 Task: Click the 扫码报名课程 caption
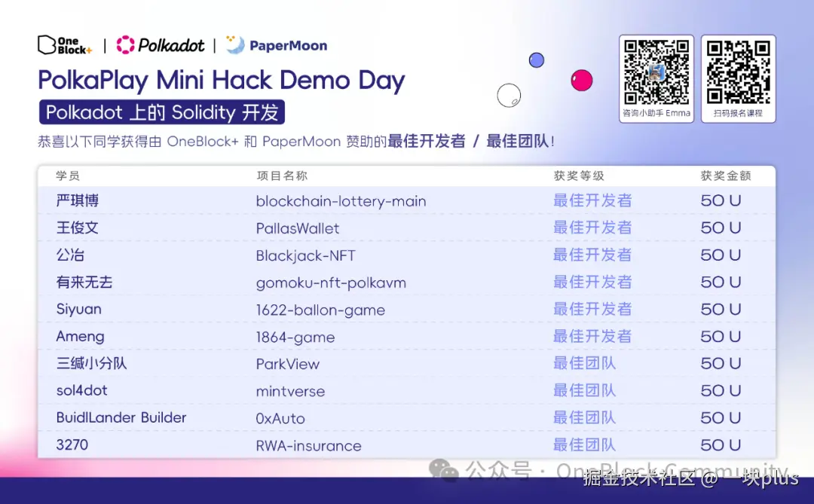[x=738, y=113]
